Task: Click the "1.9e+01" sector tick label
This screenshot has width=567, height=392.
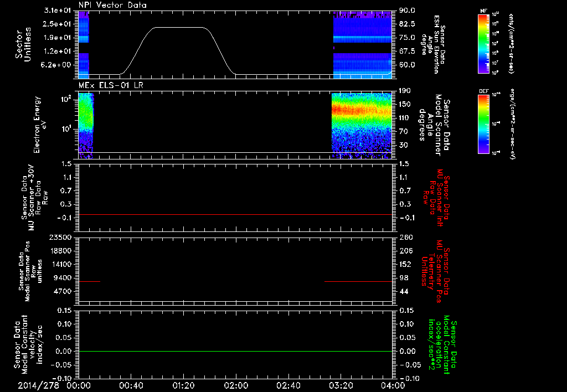Action: pyautogui.click(x=59, y=38)
